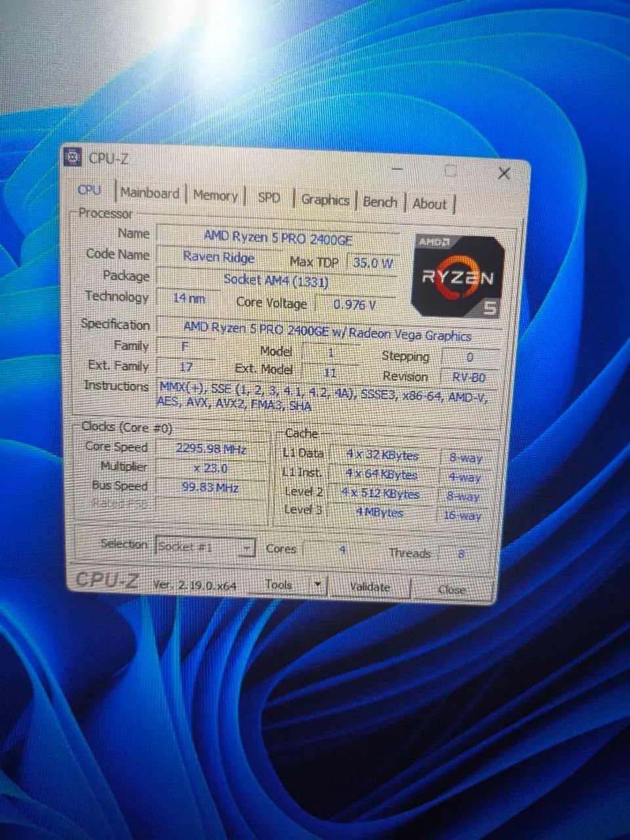Click the Specification field text
Image resolution: width=630 pixels, height=840 pixels.
tap(327, 331)
